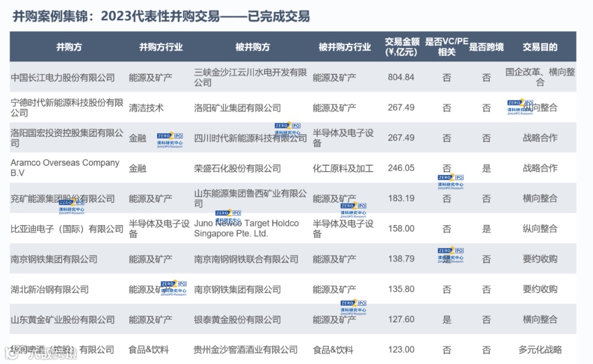
Task: Select the amount 123.00
Action: [401, 349]
